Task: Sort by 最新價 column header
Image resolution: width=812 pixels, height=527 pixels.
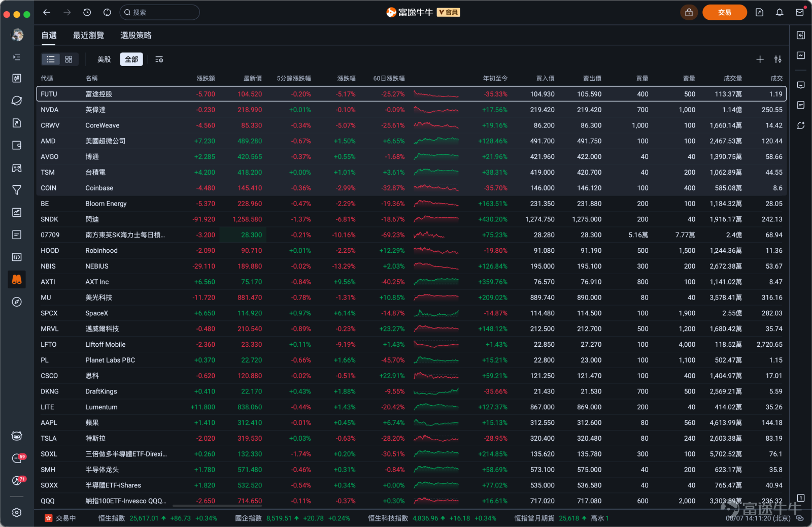Action: 253,78
